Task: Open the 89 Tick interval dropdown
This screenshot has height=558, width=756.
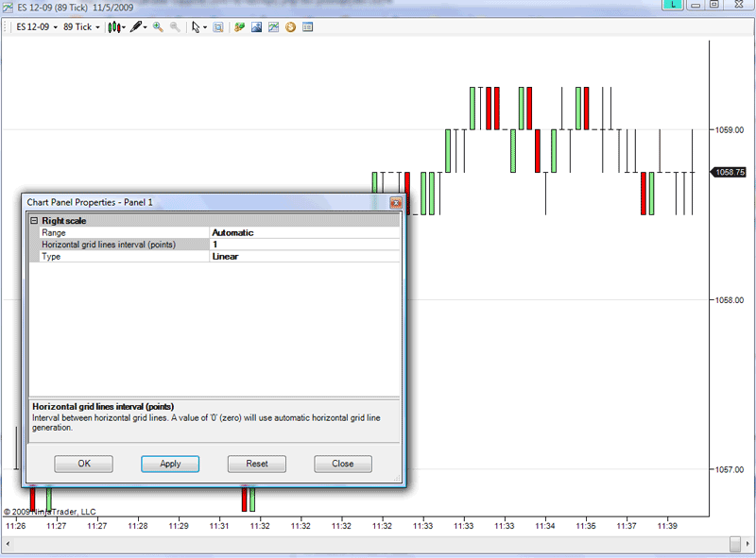Action: coord(81,27)
